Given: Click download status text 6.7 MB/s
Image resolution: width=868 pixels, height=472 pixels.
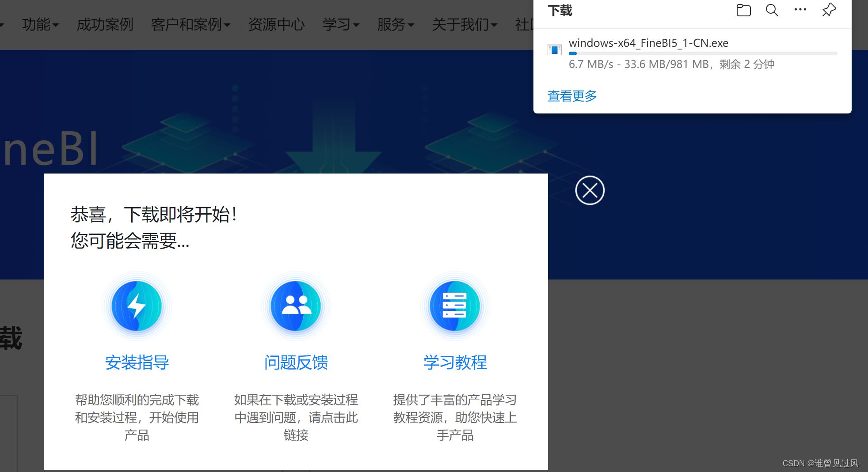Looking at the screenshot, I should tap(671, 64).
